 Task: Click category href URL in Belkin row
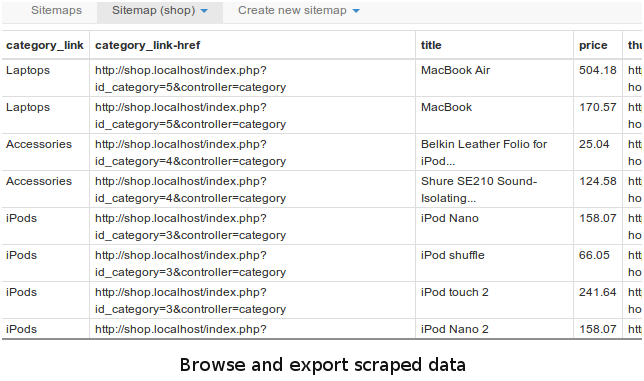tap(191, 152)
